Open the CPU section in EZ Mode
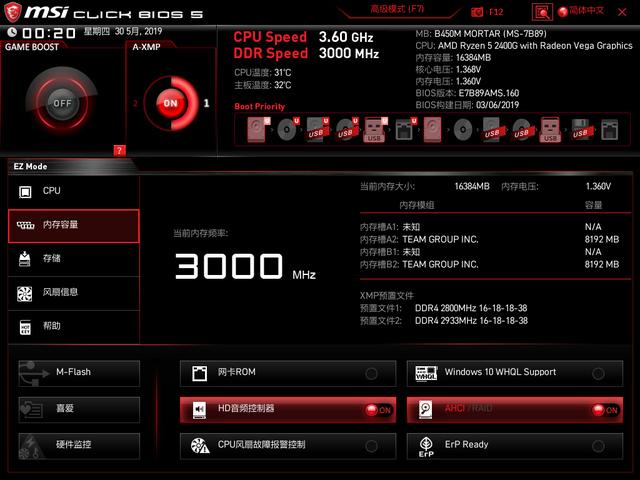640x480 pixels. [x=74, y=191]
